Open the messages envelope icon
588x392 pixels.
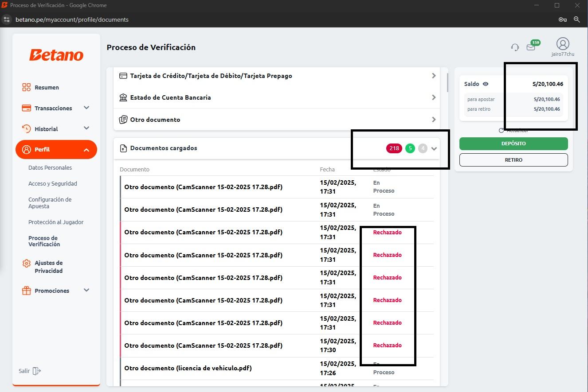coord(531,47)
